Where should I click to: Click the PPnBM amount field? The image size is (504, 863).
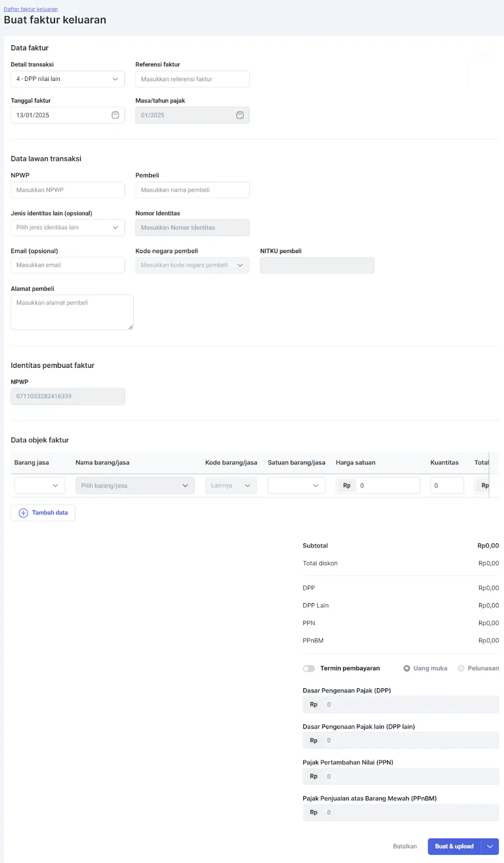point(401,812)
